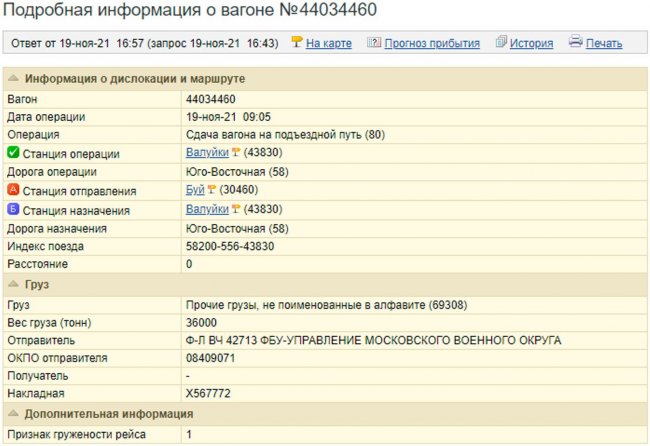
Task: Click the red A marker at Станция отправления
Action: (13, 190)
